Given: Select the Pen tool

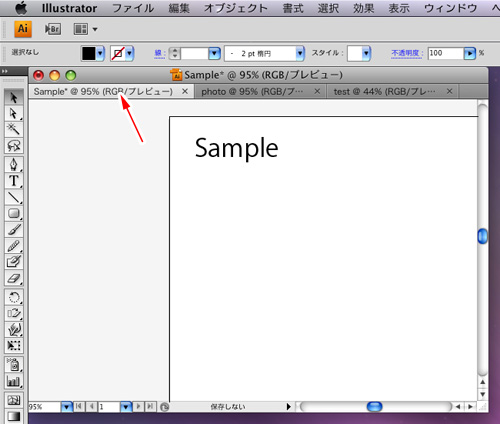Looking at the screenshot, I should [14, 164].
